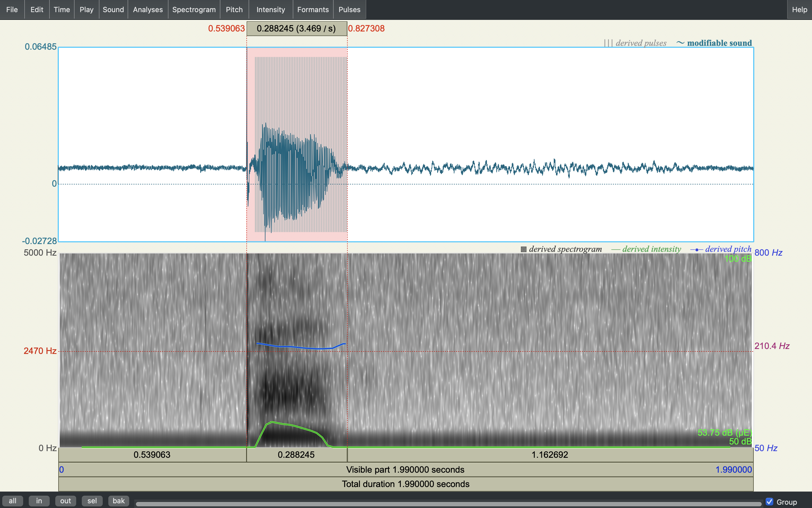Click the 'out' zoom button

tap(65, 501)
